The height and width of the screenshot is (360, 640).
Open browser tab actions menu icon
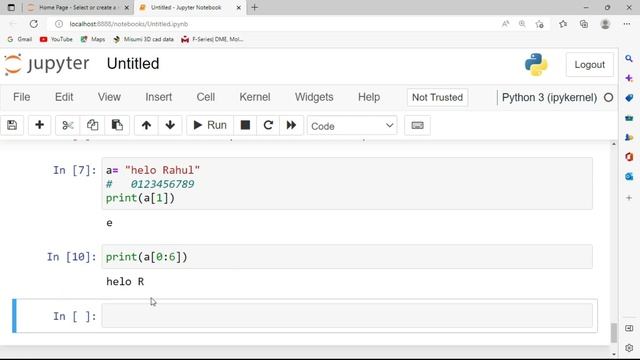pos(11,7)
